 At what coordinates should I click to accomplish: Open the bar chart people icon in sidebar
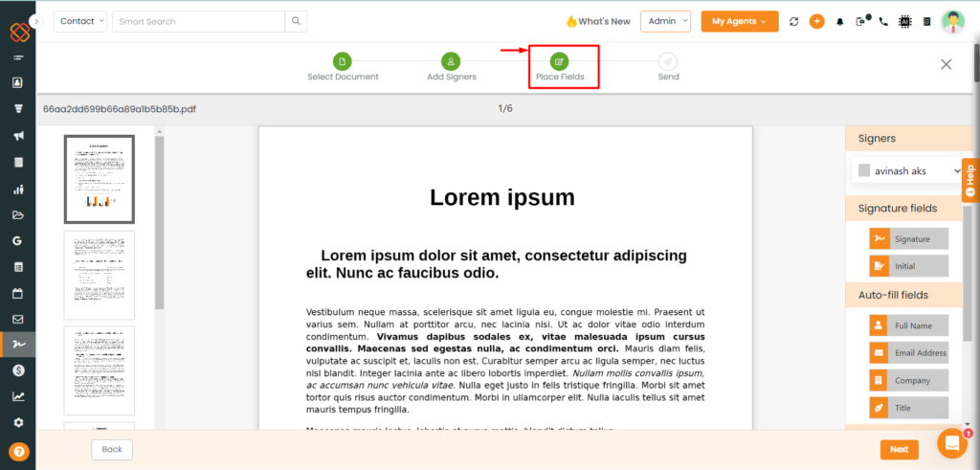[18, 190]
